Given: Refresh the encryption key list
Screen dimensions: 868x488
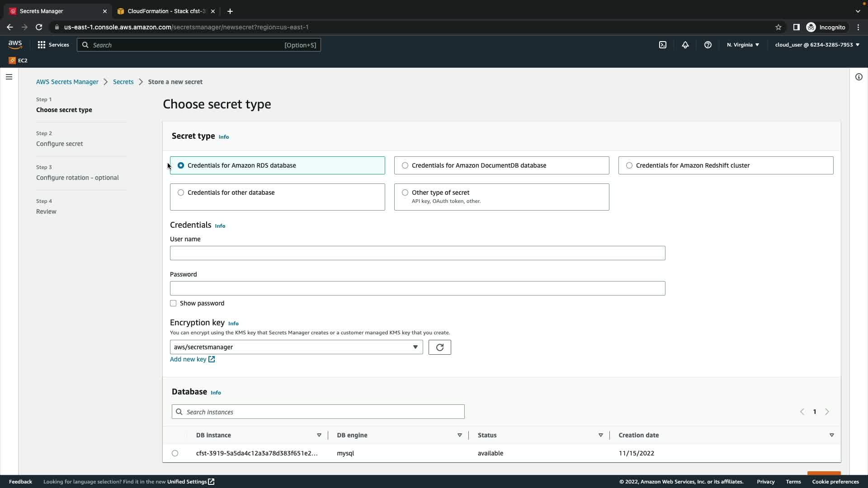Looking at the screenshot, I should [x=439, y=347].
